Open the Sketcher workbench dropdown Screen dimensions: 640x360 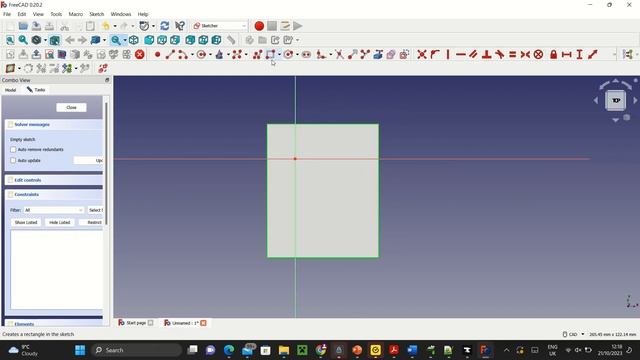(220, 26)
